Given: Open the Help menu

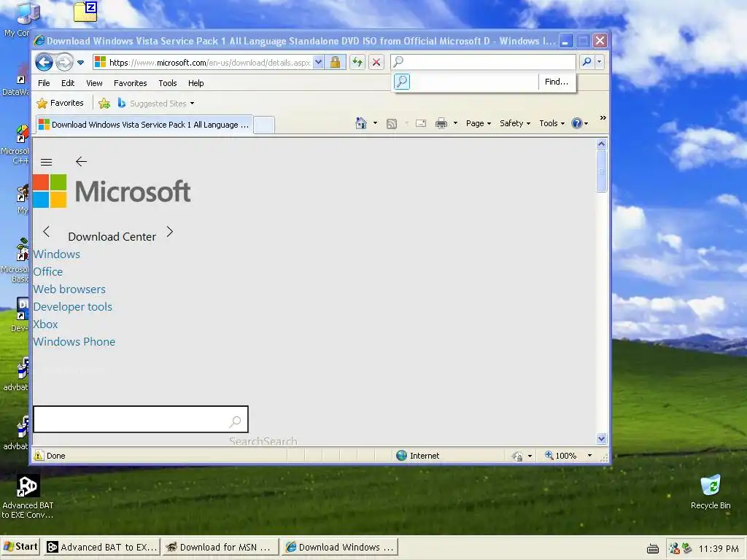Looking at the screenshot, I should (196, 83).
